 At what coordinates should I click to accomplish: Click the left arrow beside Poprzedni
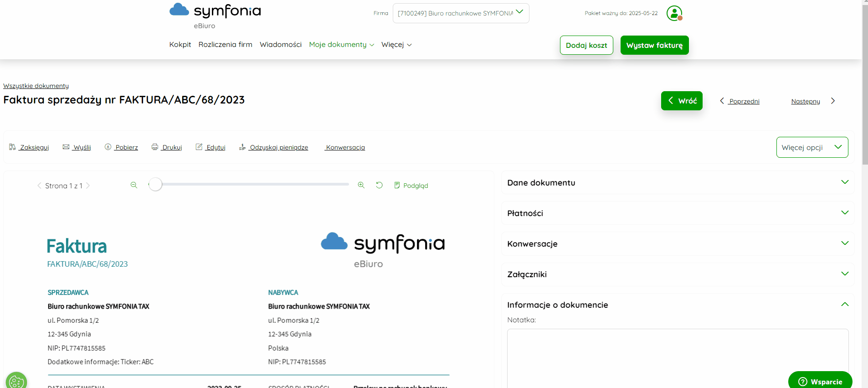(722, 101)
